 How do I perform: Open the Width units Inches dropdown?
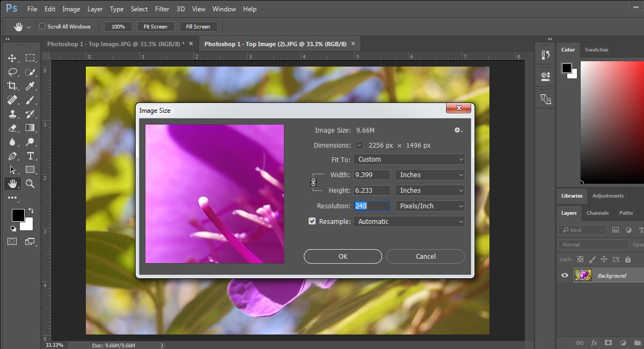430,175
